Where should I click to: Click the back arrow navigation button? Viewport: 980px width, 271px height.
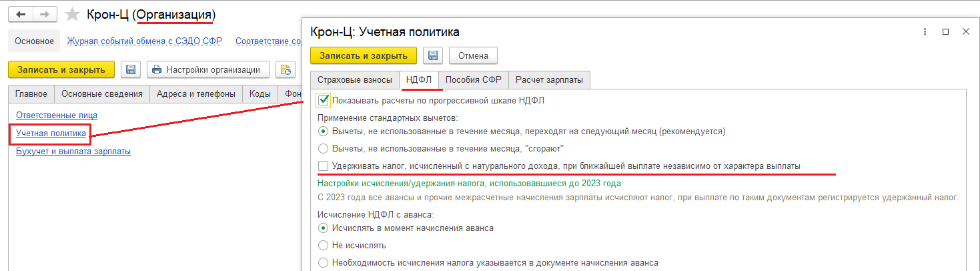[20, 14]
